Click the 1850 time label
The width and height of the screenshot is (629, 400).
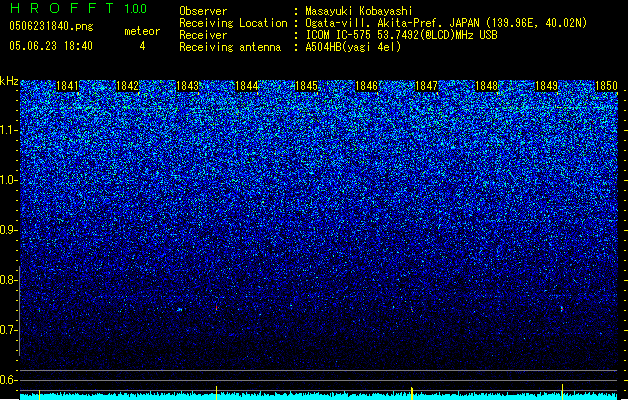tap(606, 86)
